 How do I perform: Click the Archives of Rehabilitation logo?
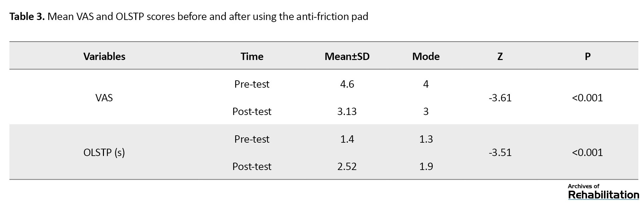click(x=603, y=191)
